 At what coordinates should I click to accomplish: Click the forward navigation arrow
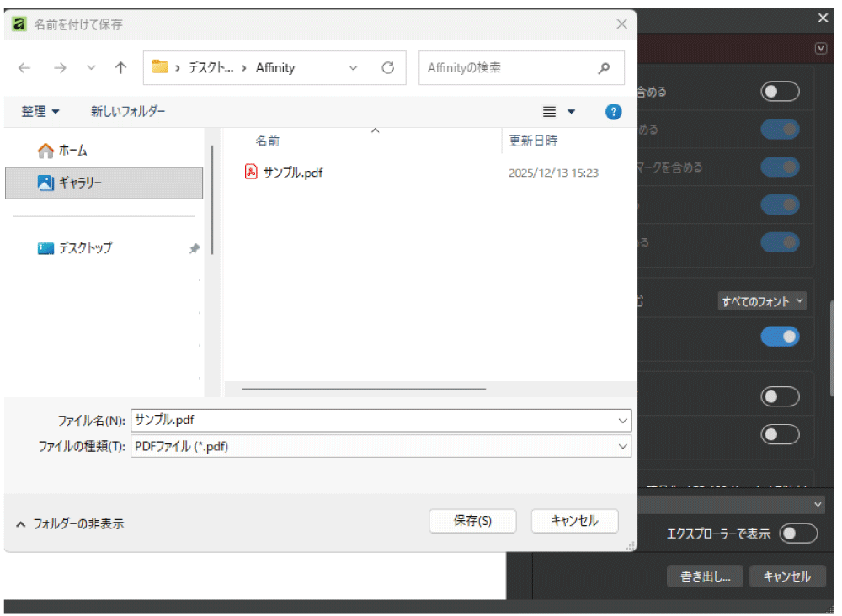coord(59,68)
